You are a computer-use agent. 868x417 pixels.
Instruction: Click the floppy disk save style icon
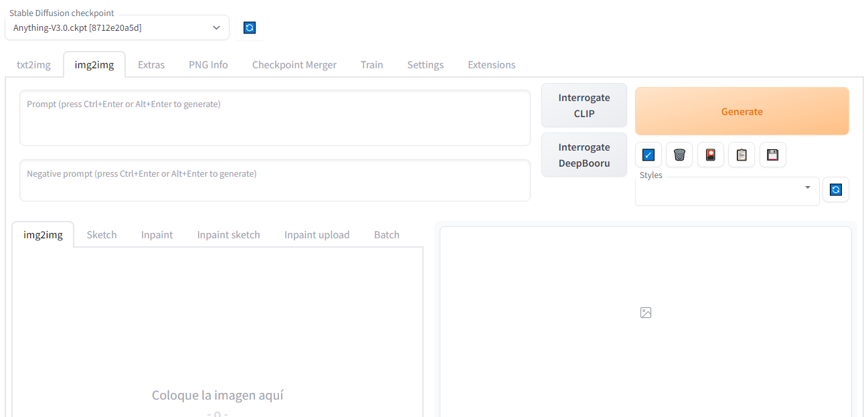click(773, 155)
